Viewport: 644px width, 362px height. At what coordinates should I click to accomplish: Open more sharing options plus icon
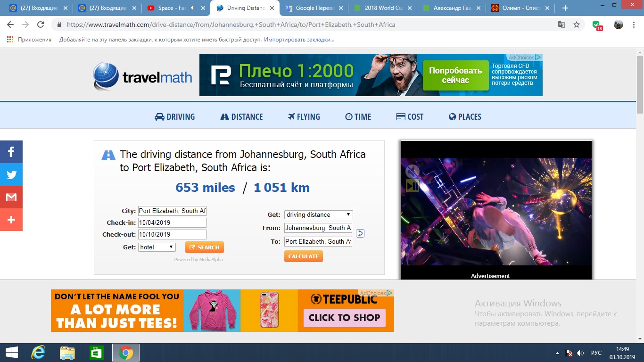pos(11,220)
